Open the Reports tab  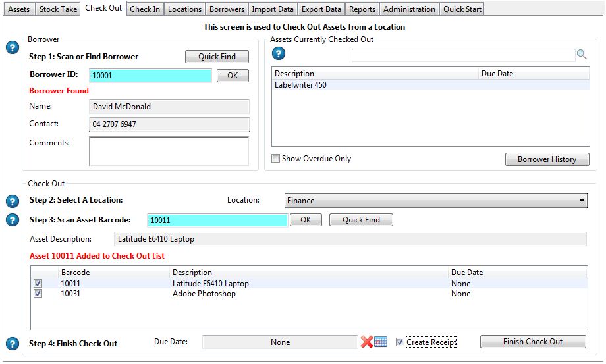click(362, 9)
